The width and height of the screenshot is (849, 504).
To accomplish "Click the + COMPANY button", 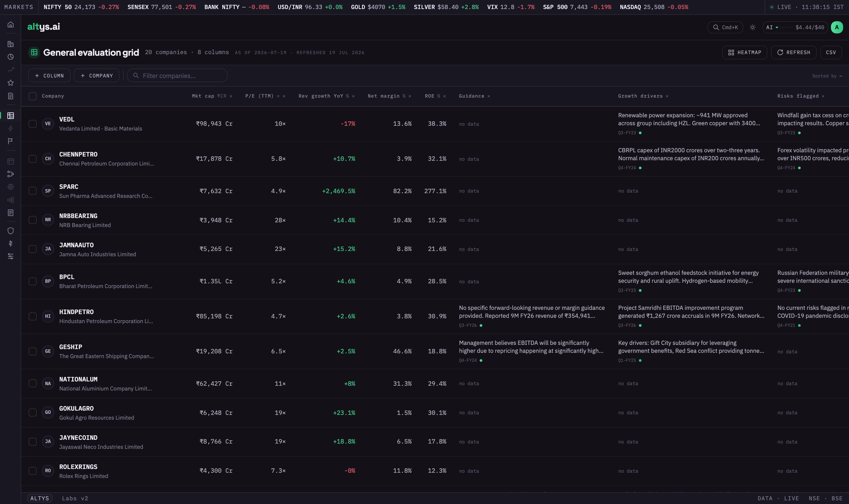I will pos(97,75).
